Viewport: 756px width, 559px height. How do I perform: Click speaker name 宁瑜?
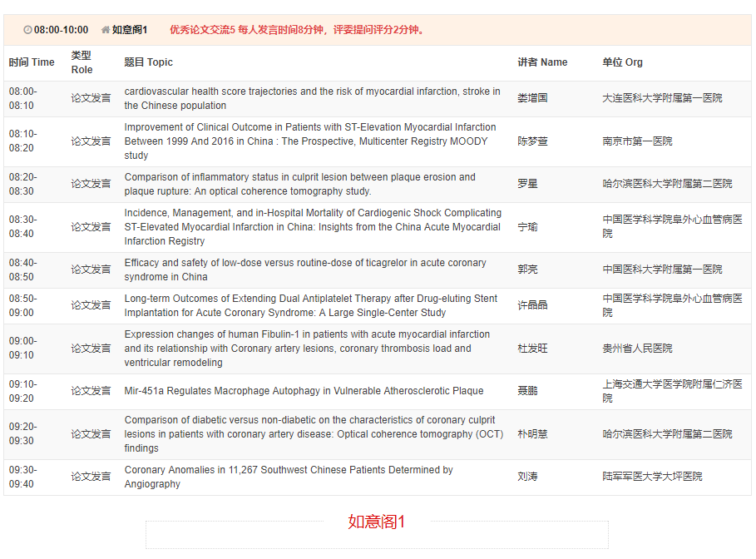[x=527, y=227]
